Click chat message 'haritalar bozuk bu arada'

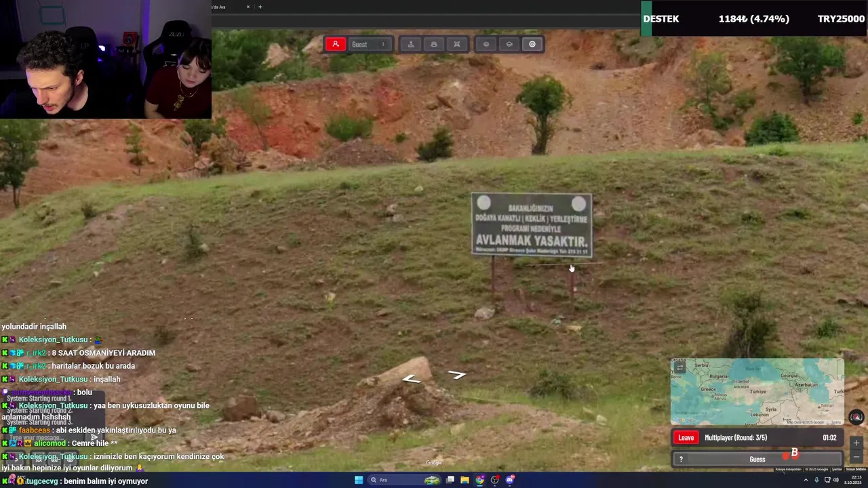[x=94, y=366]
